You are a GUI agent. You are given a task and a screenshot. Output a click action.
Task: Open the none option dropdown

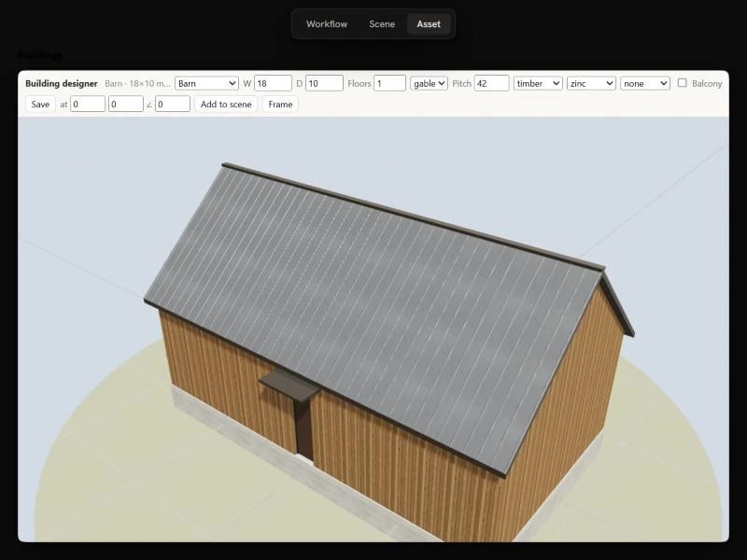coord(645,83)
